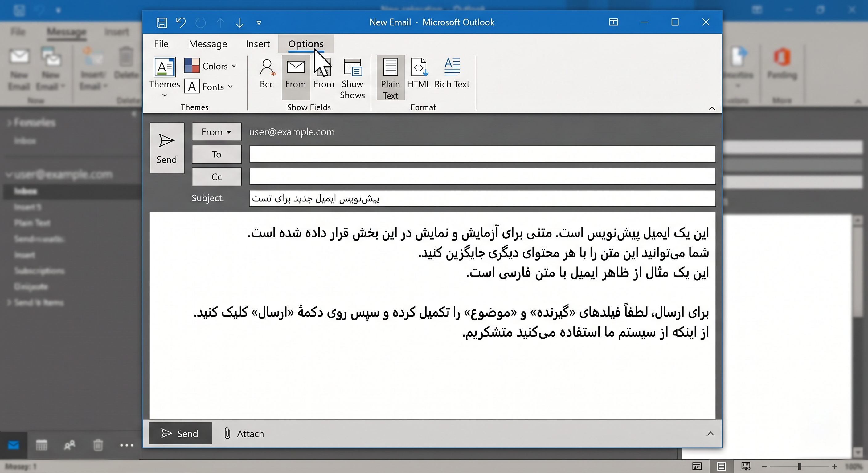Switch to the Message tab

(x=208, y=44)
